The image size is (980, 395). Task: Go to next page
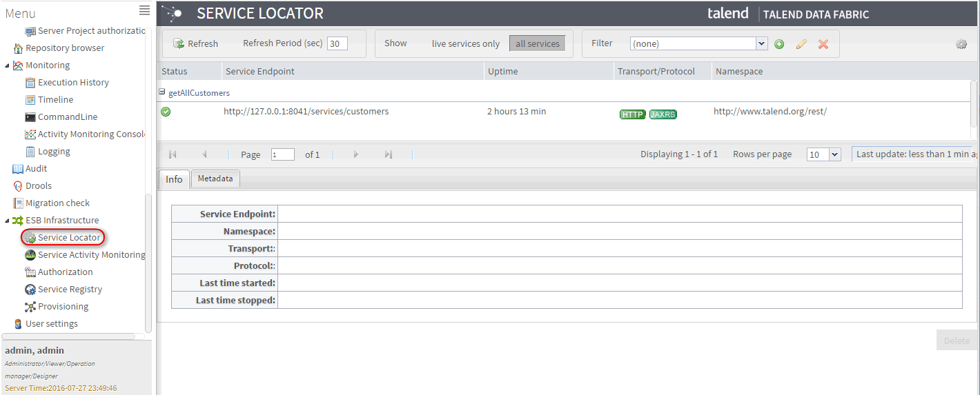point(356,154)
